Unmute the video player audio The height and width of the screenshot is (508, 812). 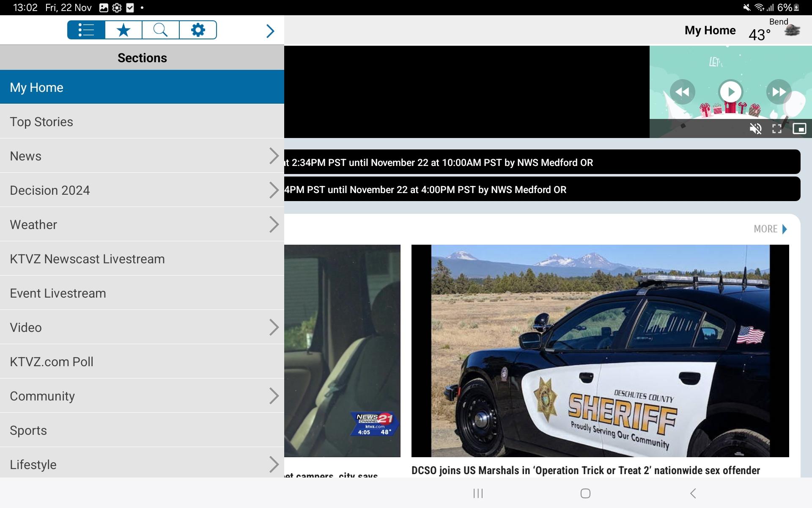pyautogui.click(x=755, y=129)
